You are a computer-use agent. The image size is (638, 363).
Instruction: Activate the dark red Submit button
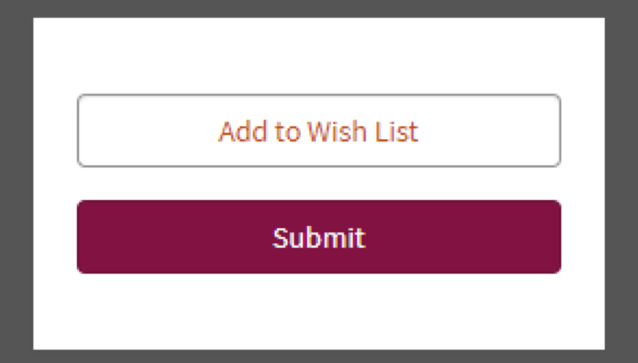[319, 237]
